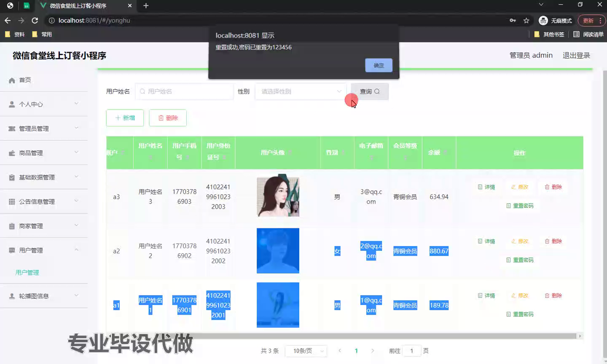
Task: View 详情 for user a3
Action: click(x=486, y=187)
